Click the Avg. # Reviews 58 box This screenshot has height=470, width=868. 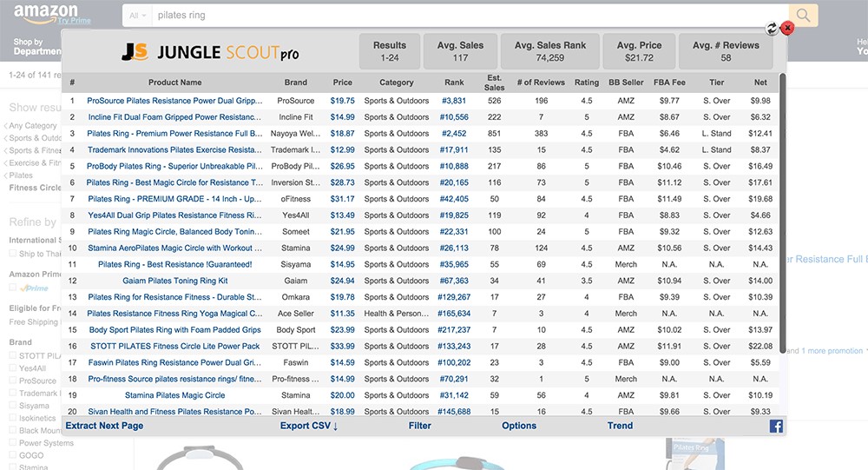[726, 51]
